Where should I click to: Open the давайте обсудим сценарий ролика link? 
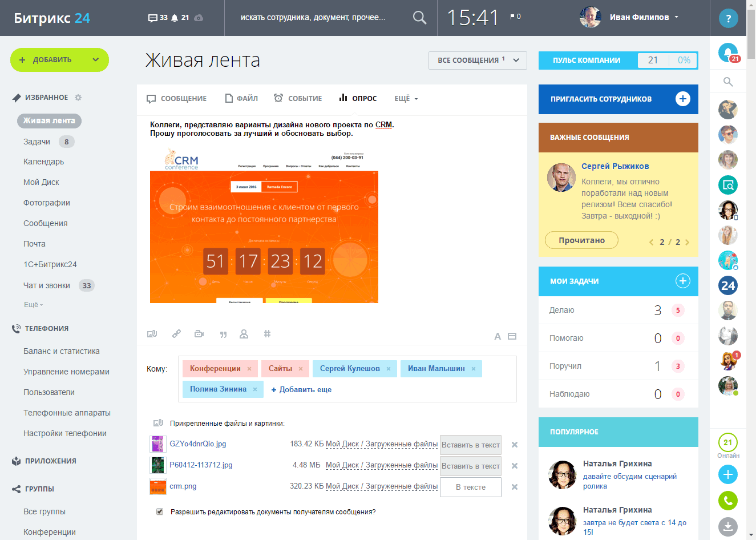(630, 481)
